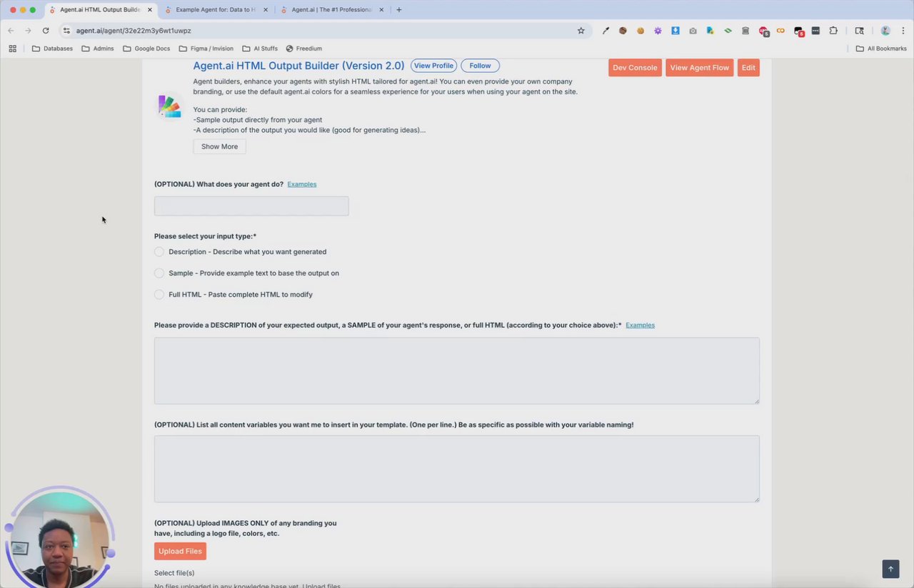Click the brown ball extension icon
This screenshot has height=588, width=914.
click(623, 31)
